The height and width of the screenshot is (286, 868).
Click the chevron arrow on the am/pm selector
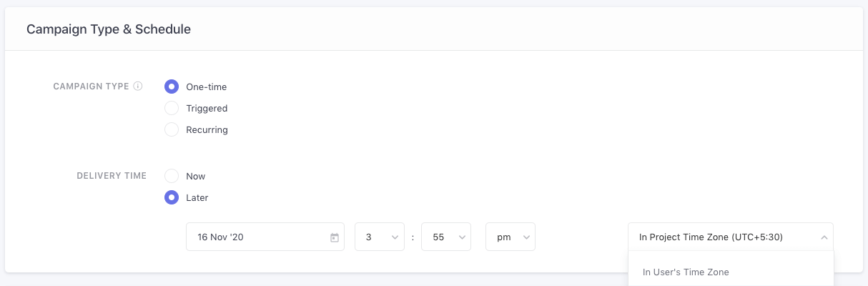(x=526, y=237)
